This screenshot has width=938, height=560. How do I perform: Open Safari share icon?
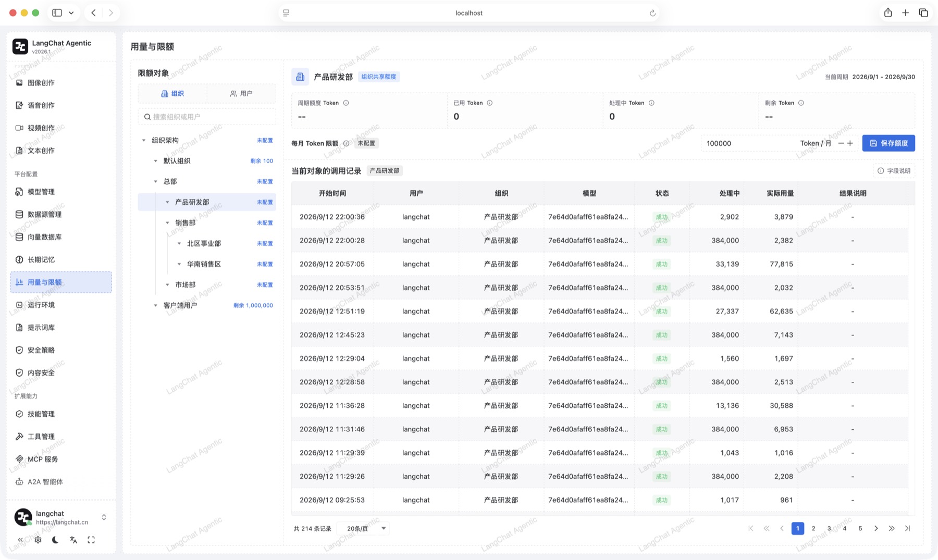pyautogui.click(x=888, y=13)
